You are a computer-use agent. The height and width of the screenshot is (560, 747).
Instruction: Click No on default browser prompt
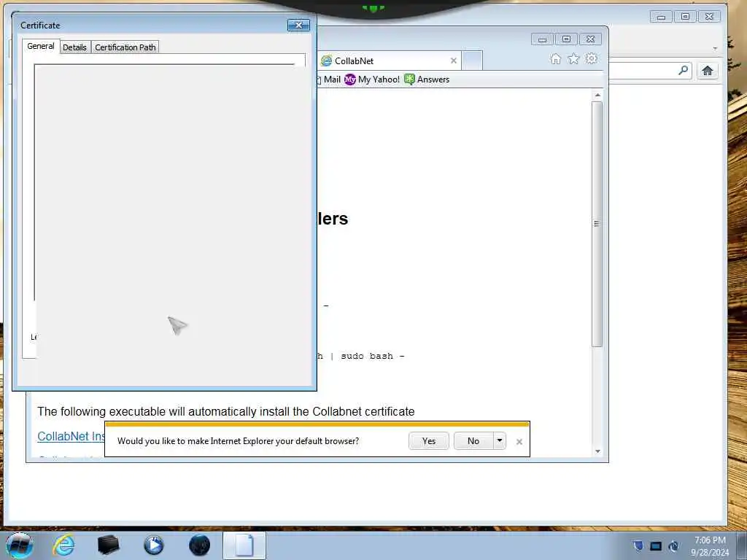[x=473, y=441]
